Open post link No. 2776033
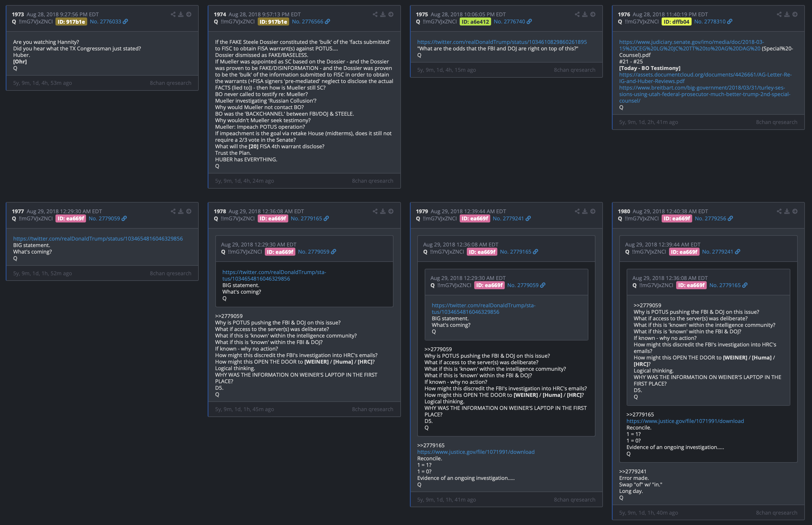The image size is (812, 525). pyautogui.click(x=109, y=21)
